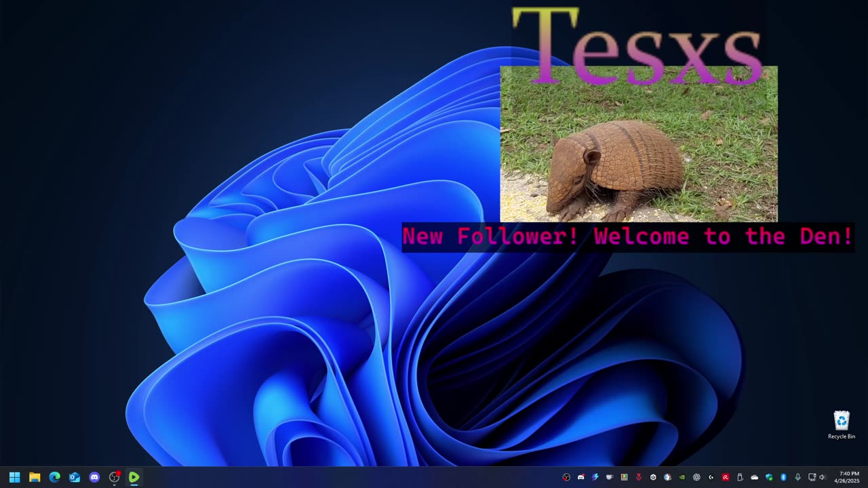
Task: Launch Microsoft Edge from the taskbar
Action: tap(54, 477)
